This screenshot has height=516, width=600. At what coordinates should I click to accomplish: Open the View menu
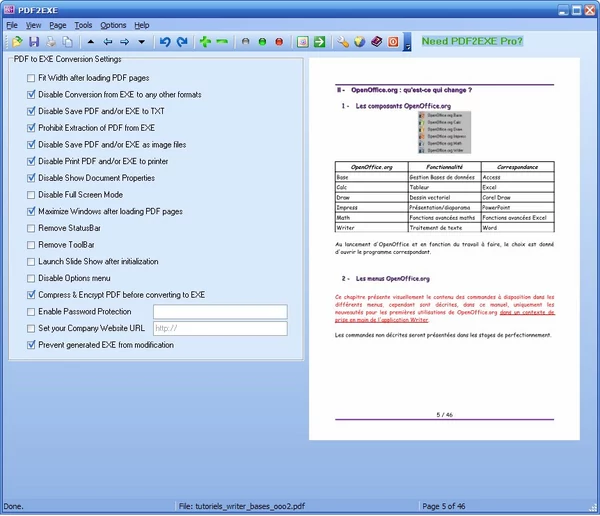point(33,25)
